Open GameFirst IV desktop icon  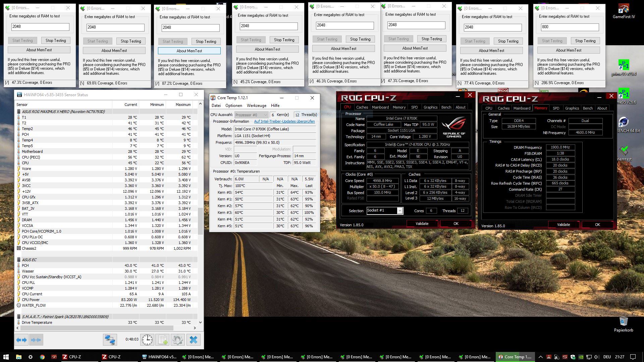point(624,11)
